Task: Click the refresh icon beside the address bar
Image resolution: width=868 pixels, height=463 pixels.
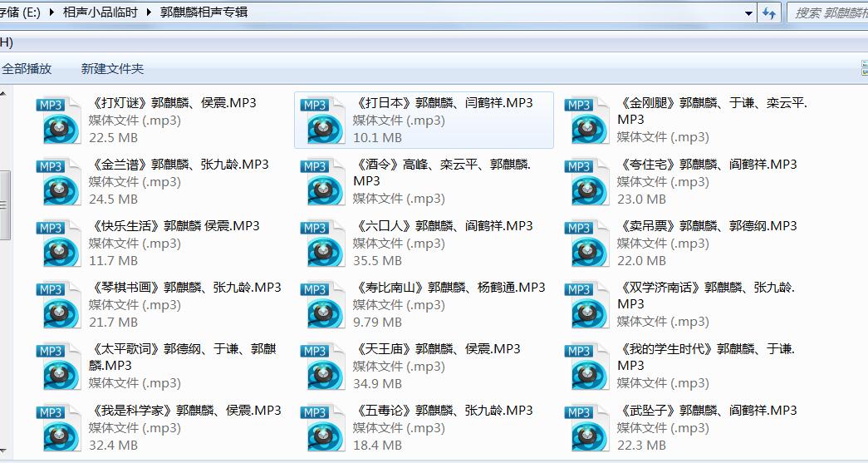Action: click(x=769, y=12)
